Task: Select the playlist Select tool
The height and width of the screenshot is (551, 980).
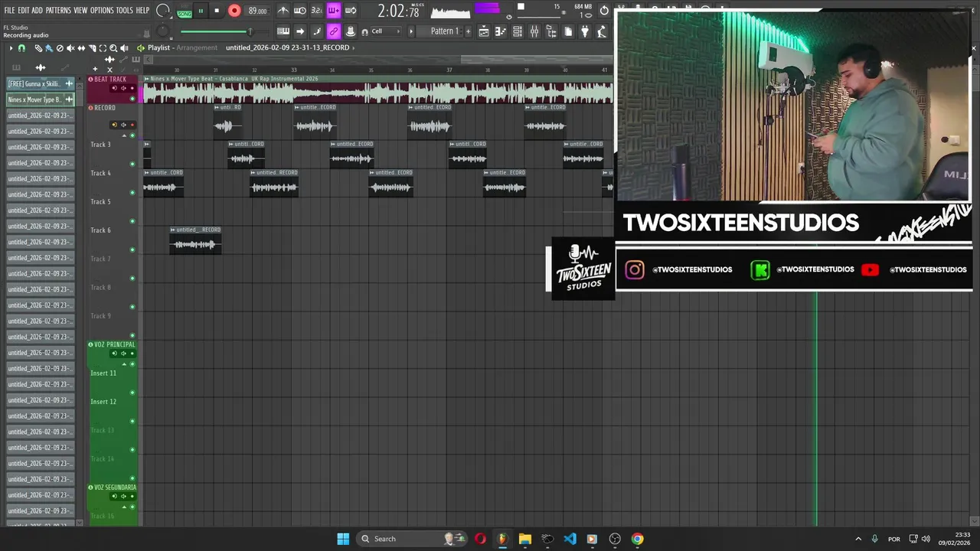Action: 103,48
